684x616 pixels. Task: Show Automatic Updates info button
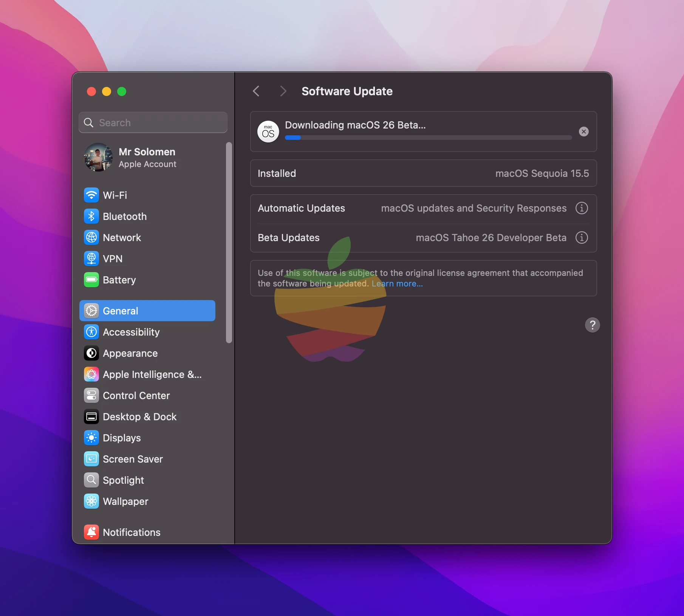pyautogui.click(x=582, y=208)
